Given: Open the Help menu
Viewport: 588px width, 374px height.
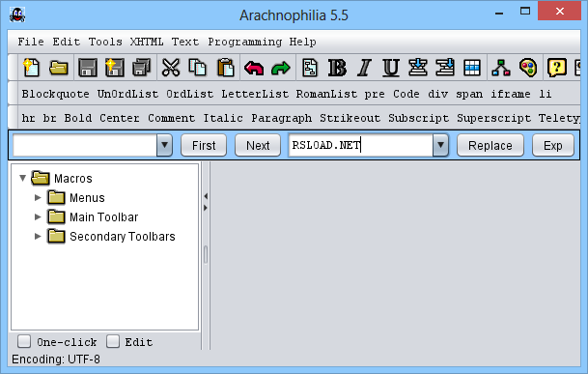Looking at the screenshot, I should (x=302, y=42).
